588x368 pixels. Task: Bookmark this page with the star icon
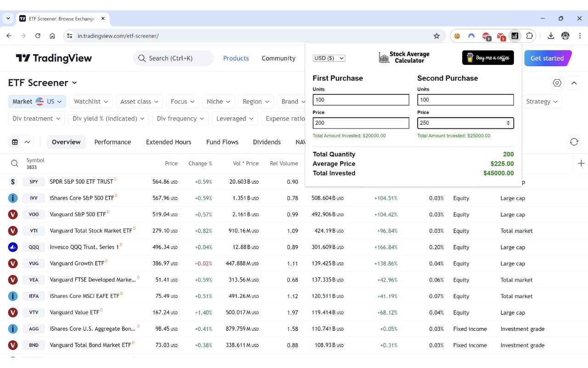click(x=436, y=36)
